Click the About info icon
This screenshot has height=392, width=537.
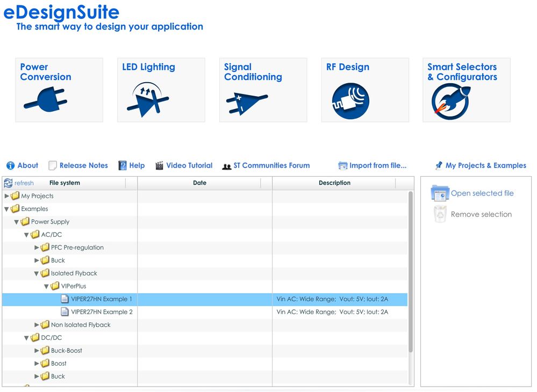click(x=11, y=165)
